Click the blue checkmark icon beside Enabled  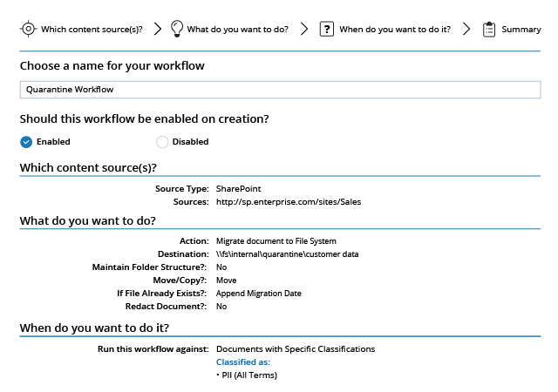tap(26, 142)
